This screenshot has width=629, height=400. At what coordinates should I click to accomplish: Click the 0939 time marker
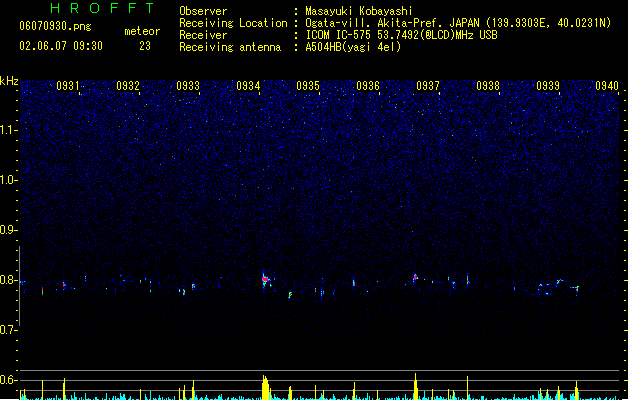coord(548,86)
